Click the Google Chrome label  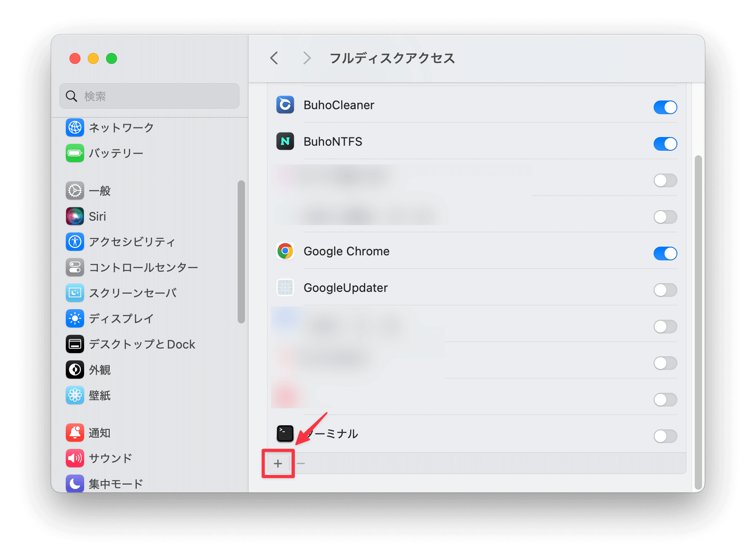[x=346, y=251]
